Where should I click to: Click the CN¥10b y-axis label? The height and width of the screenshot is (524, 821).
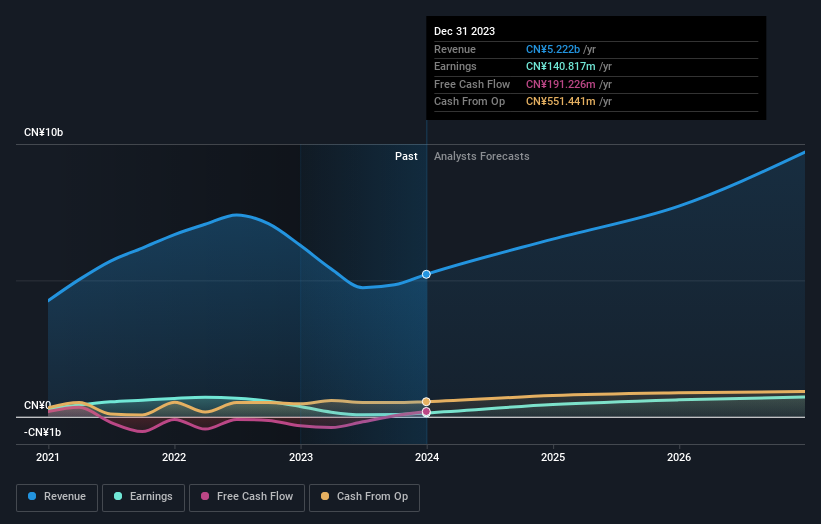(43, 132)
